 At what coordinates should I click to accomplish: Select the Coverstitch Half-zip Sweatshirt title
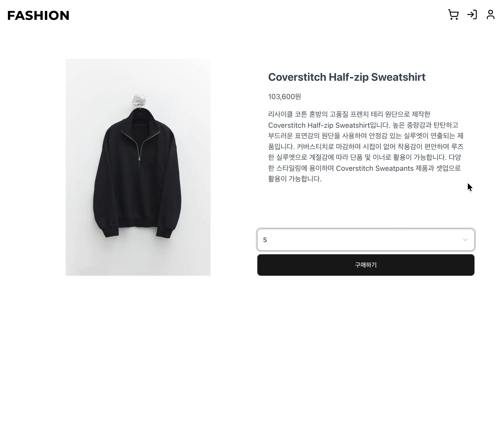click(347, 77)
